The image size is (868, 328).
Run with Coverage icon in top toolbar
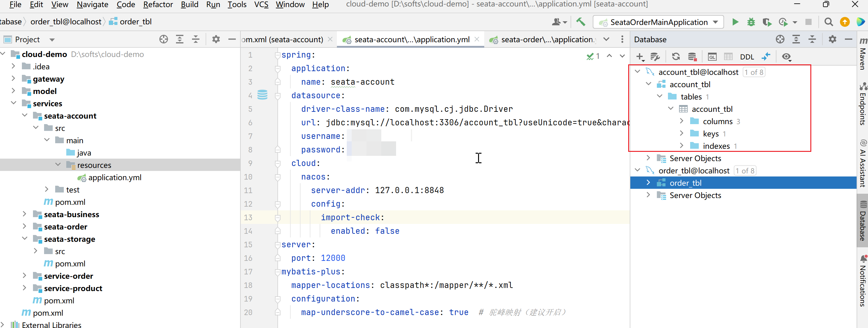[767, 22]
